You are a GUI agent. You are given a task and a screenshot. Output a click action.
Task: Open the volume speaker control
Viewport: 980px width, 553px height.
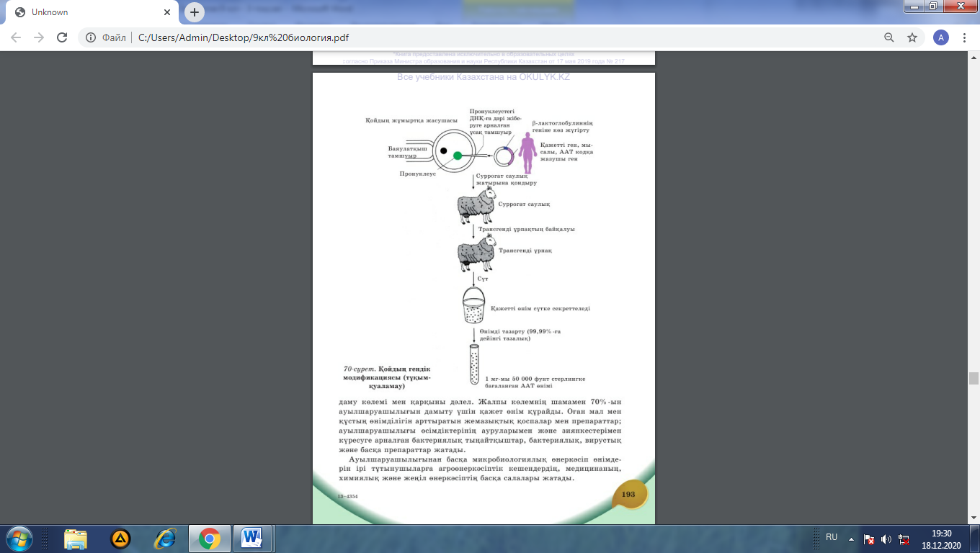tap(886, 539)
